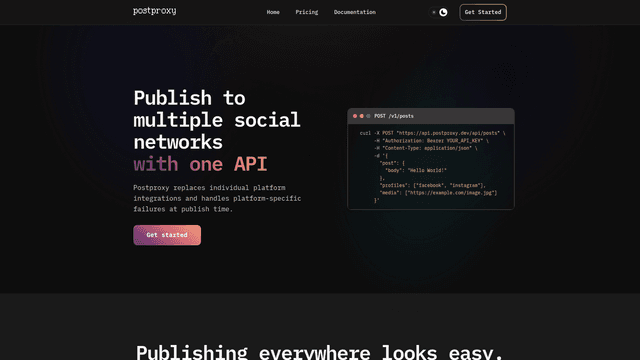Click the header Get Started button
The image size is (640, 360).
click(483, 12)
